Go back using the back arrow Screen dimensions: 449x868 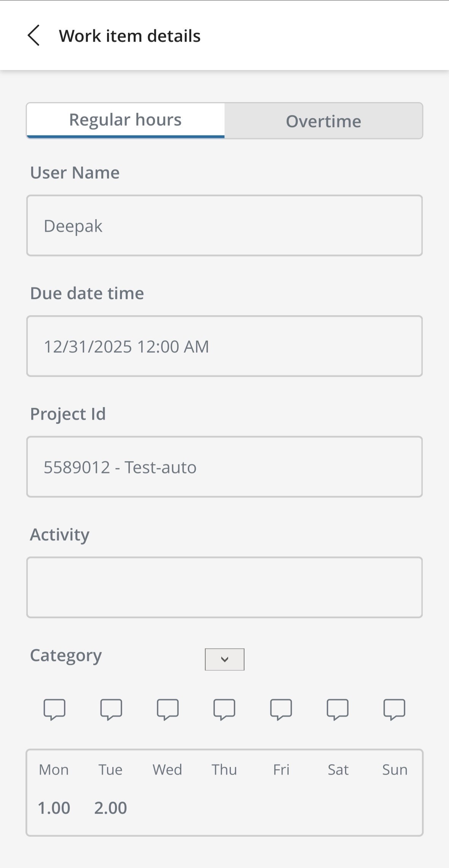tap(34, 36)
